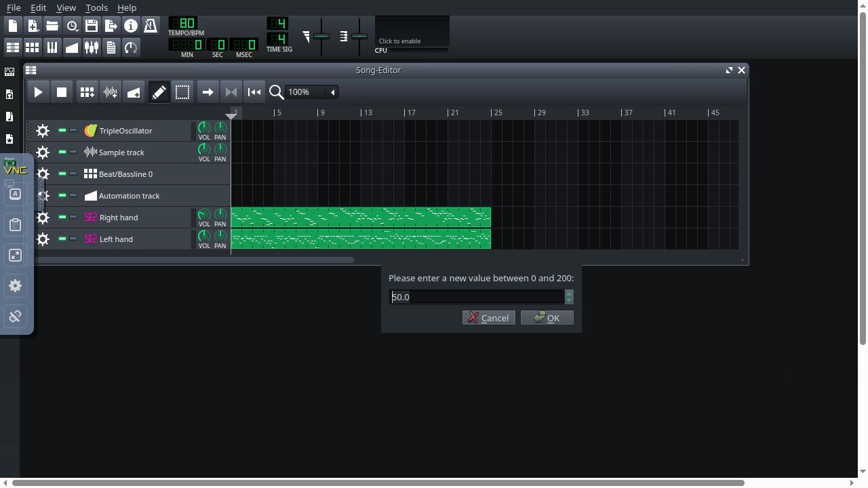
Task: Open the Tools menu
Action: 96,7
